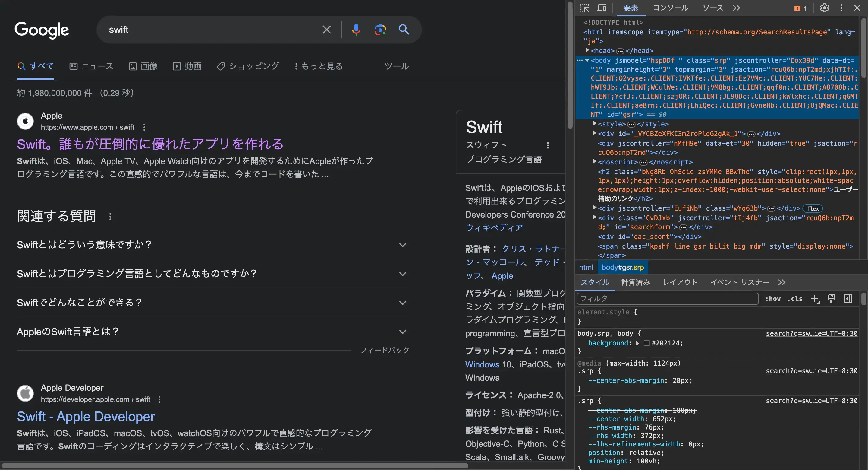The image size is (868, 470).
Task: Click the :hov pseudo-class toggle button
Action: click(773, 299)
